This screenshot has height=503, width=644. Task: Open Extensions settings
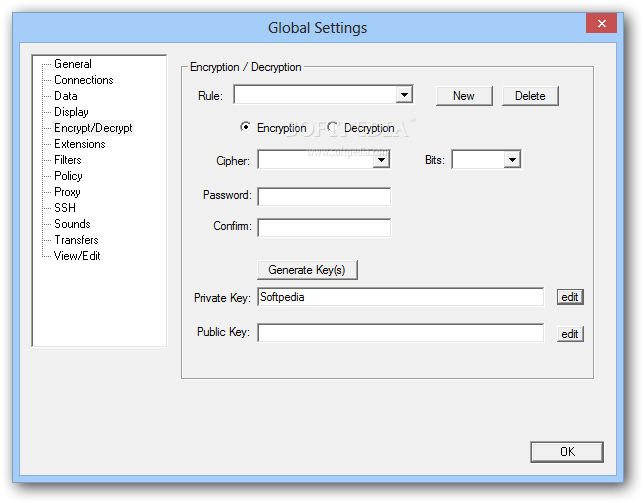(80, 144)
